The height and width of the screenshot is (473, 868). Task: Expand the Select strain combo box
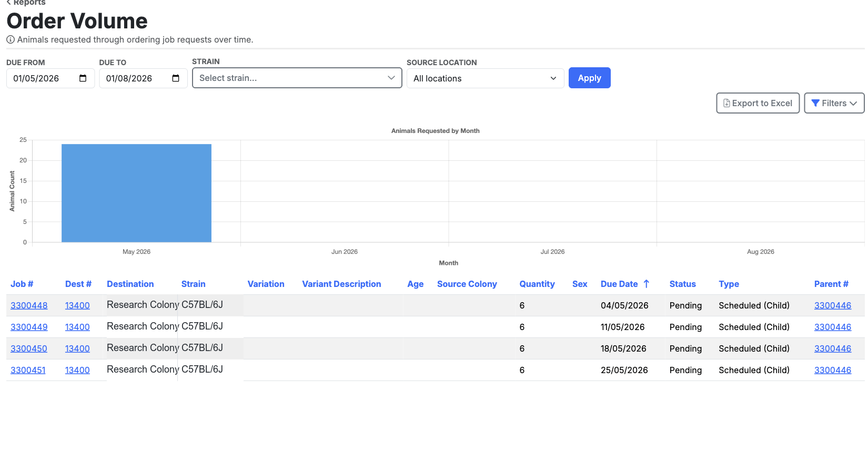(297, 78)
